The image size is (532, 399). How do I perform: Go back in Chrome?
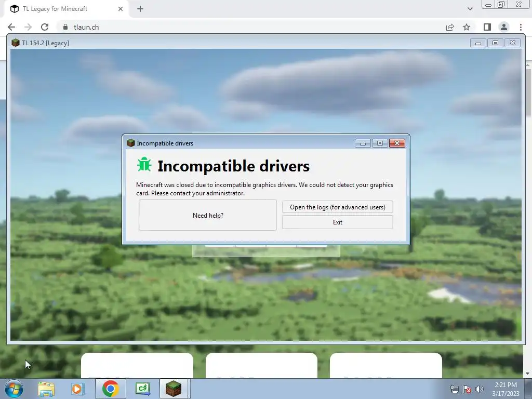pos(11,27)
